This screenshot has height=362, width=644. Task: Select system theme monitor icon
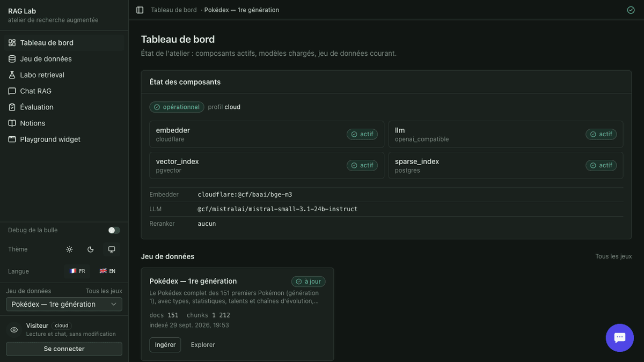click(x=112, y=249)
